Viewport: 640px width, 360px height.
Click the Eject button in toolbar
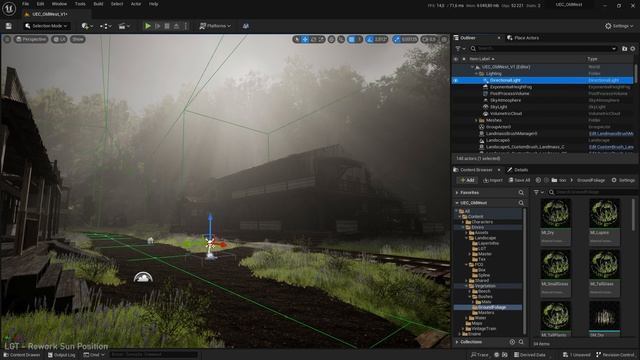click(x=176, y=26)
